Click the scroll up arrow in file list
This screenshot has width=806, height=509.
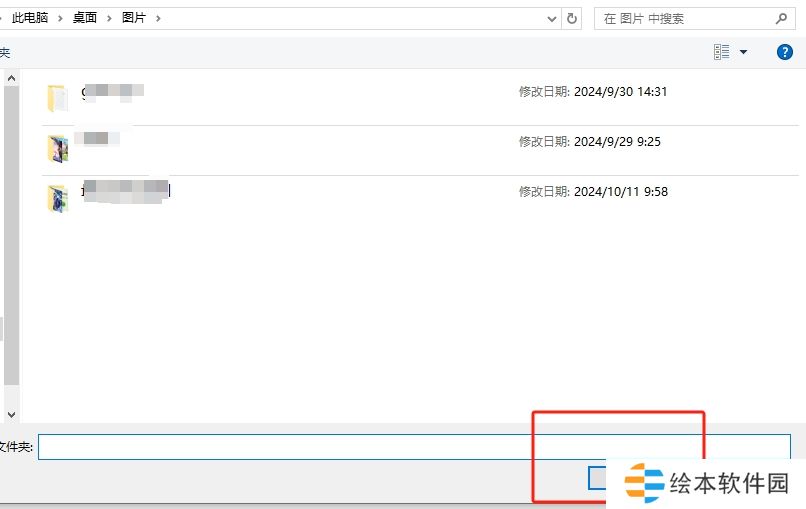point(11,78)
